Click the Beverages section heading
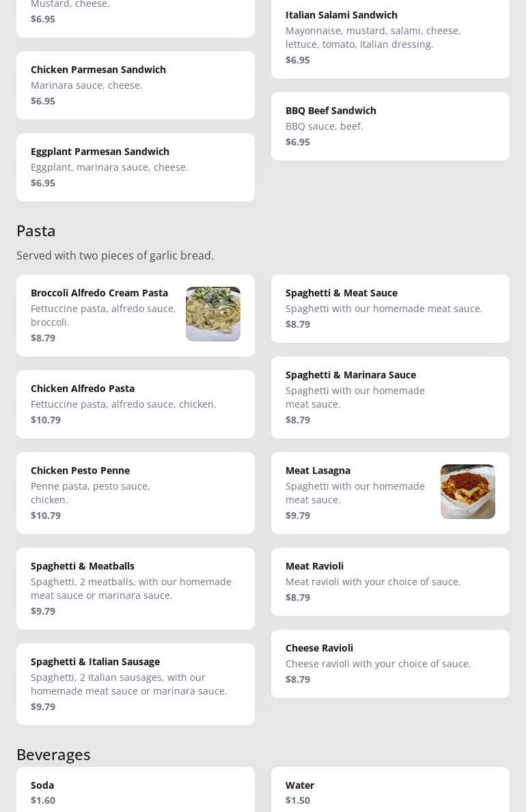The width and height of the screenshot is (526, 812). click(53, 755)
